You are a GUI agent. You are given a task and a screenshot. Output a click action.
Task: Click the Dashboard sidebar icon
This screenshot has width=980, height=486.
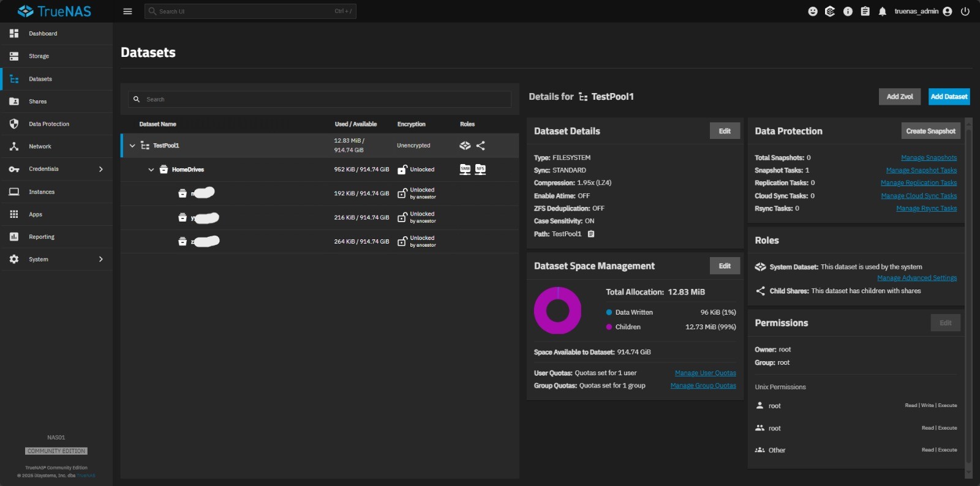pyautogui.click(x=14, y=33)
